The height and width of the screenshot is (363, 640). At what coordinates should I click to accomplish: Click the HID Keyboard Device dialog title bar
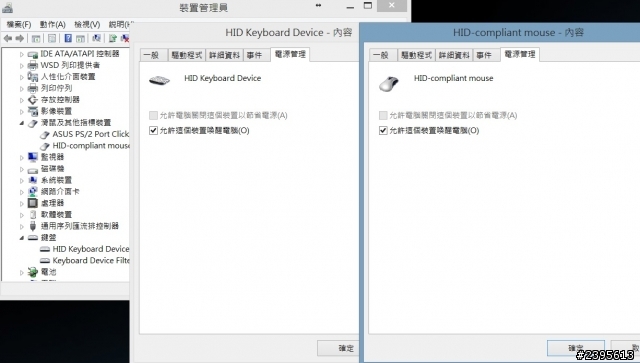pyautogui.click(x=245, y=33)
